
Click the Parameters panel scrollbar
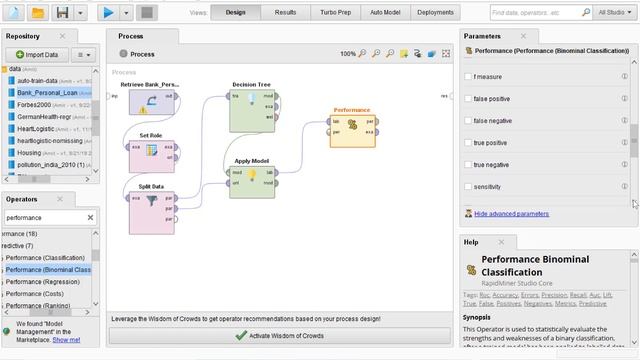634,140
